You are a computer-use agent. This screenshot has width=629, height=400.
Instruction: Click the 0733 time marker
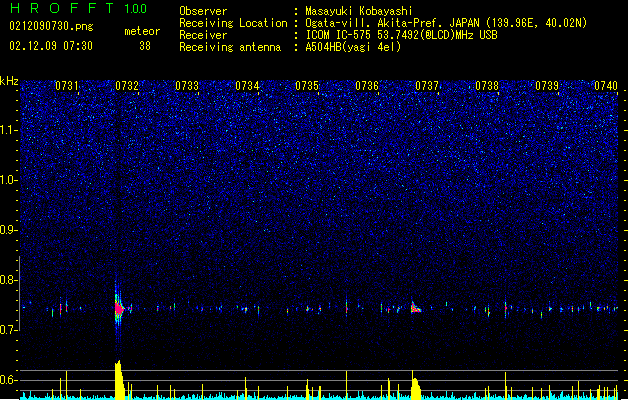click(187, 86)
